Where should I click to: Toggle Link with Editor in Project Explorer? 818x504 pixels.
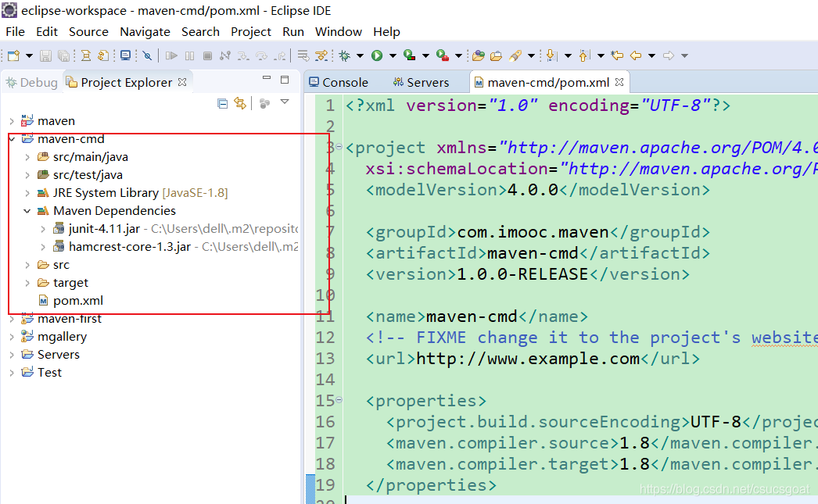coord(240,103)
